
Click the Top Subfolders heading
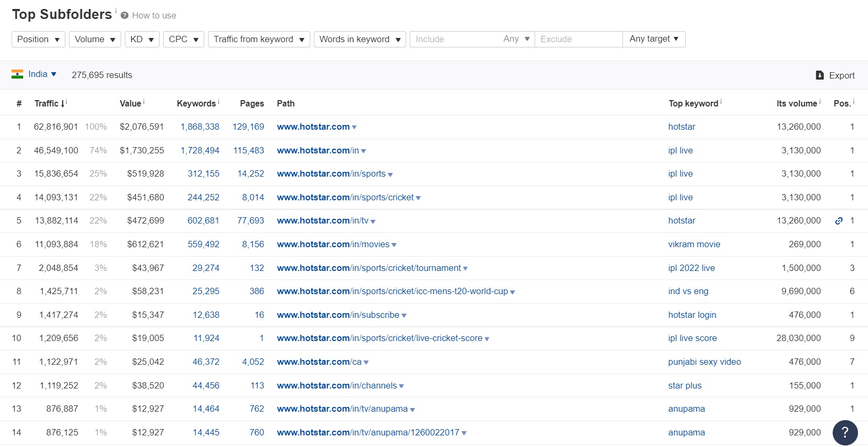pyautogui.click(x=62, y=14)
